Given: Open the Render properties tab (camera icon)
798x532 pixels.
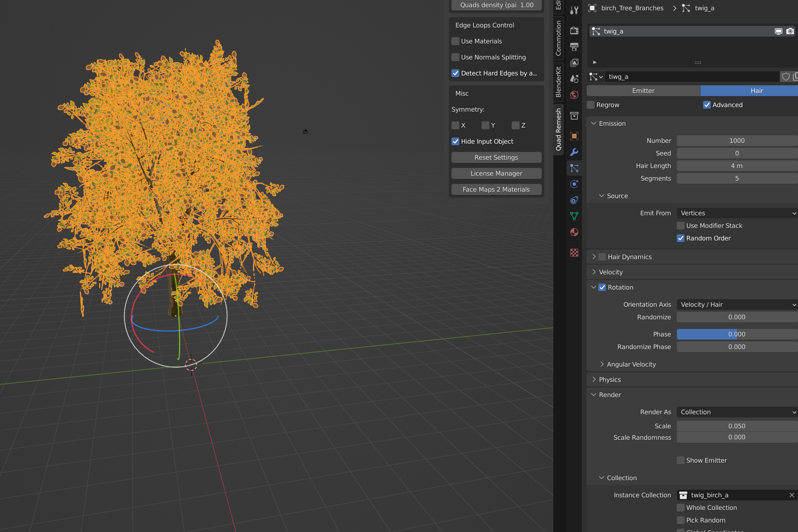Looking at the screenshot, I should point(574,30).
